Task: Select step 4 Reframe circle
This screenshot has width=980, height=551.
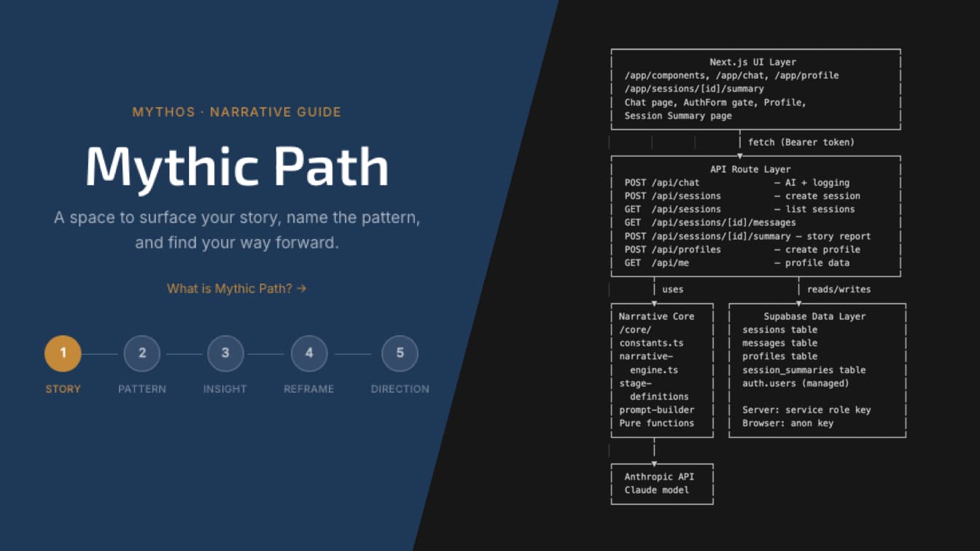Action: 309,353
